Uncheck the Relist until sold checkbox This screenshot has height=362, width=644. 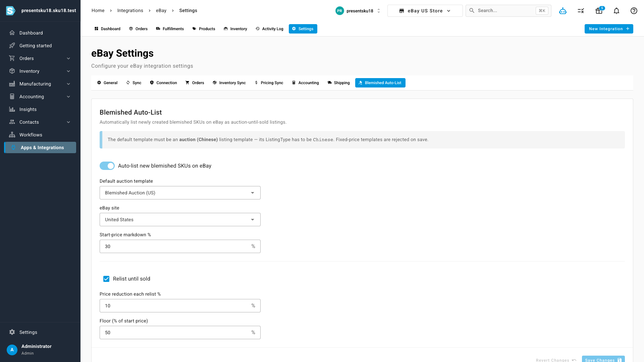coord(106,279)
